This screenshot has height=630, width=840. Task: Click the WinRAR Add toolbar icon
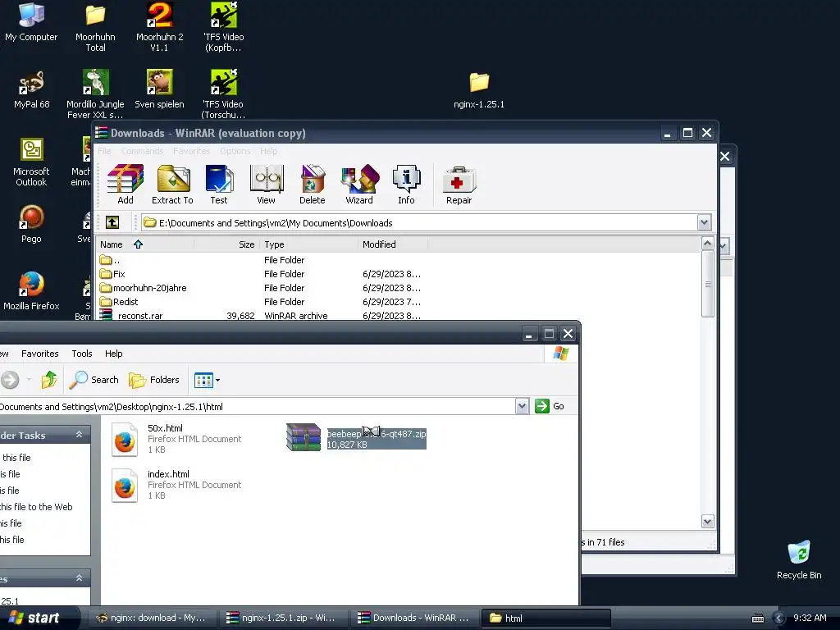tap(126, 185)
